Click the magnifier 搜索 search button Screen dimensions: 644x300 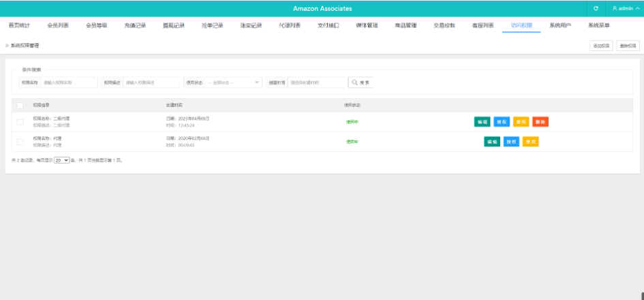point(361,82)
